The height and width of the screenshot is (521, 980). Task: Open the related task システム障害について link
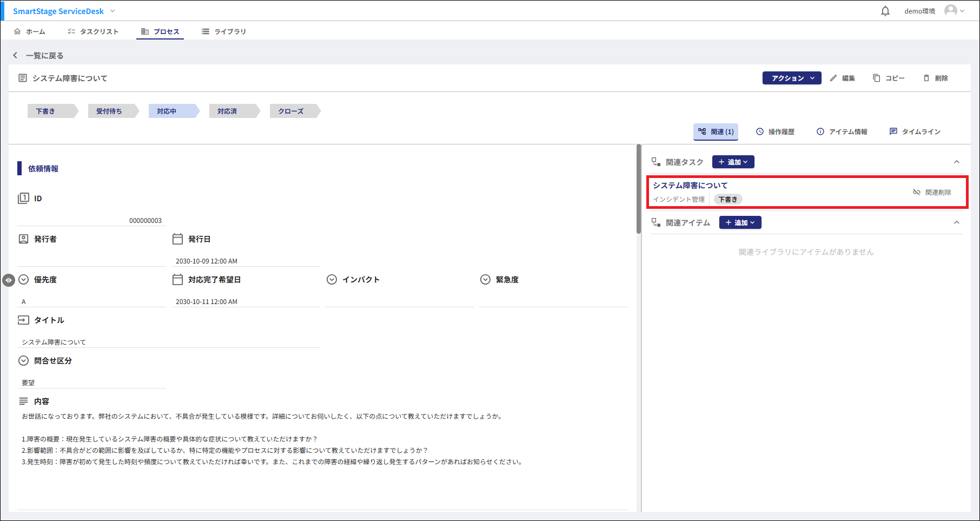690,186
